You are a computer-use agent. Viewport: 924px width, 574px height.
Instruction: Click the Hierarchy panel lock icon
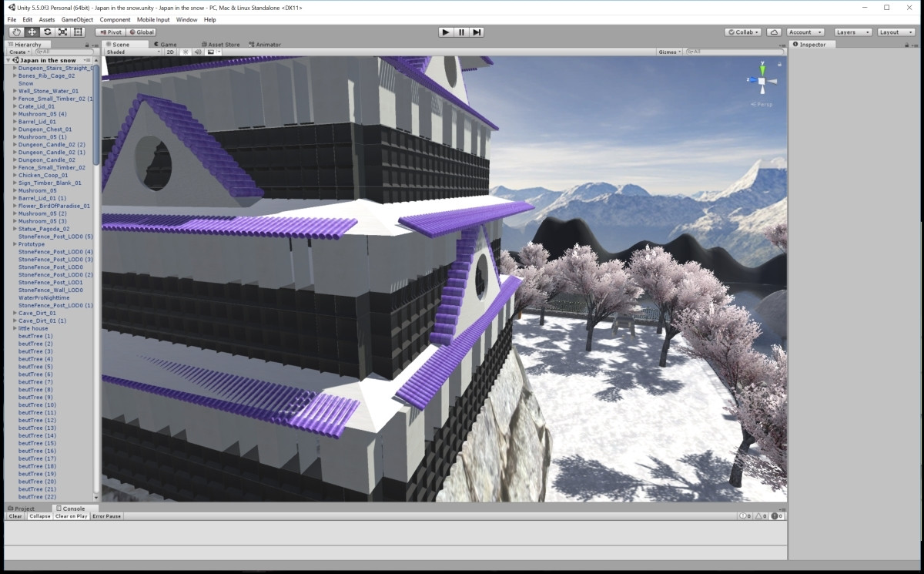(x=87, y=45)
